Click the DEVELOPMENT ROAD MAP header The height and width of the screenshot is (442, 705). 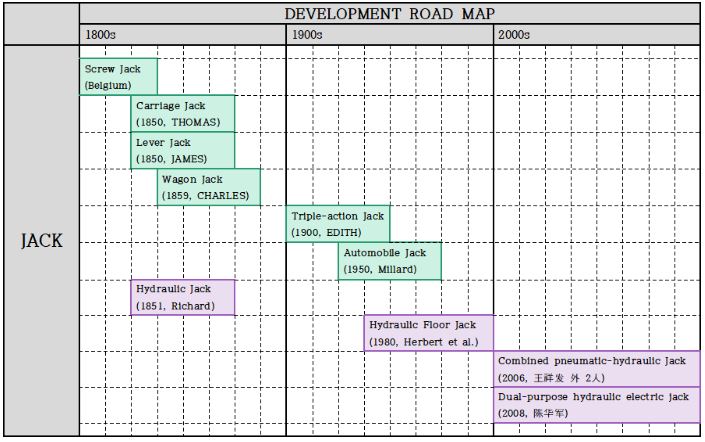390,13
